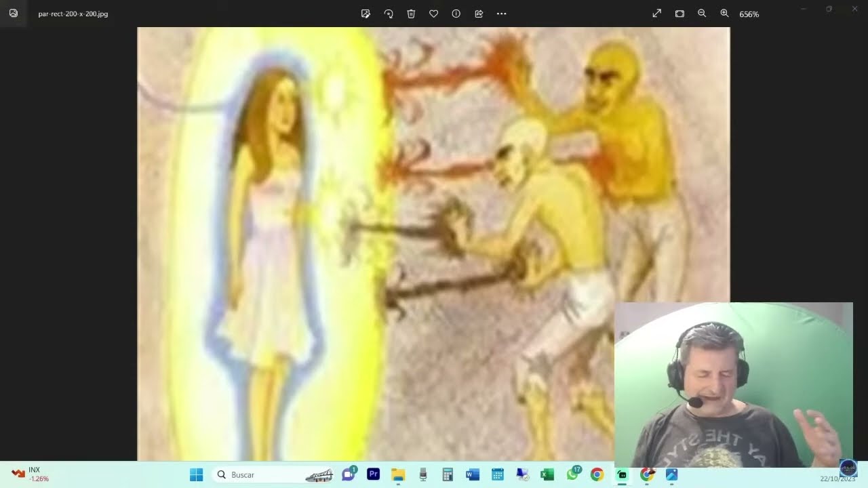Open the three-dots See more menu
The width and height of the screenshot is (868, 488).
point(502,14)
